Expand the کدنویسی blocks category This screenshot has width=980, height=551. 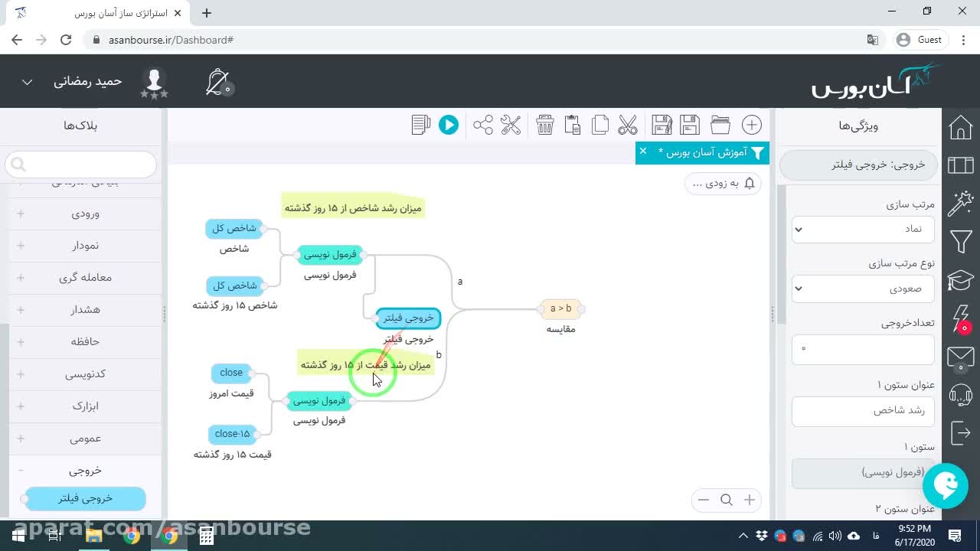point(85,374)
